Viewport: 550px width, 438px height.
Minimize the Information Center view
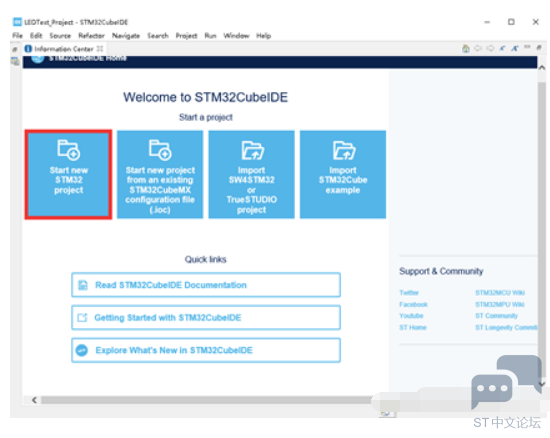tap(527, 47)
